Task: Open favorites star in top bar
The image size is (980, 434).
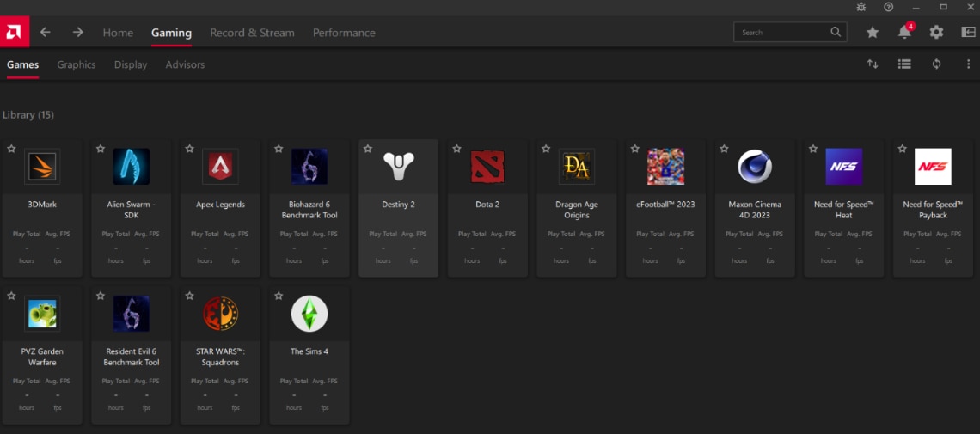Action: point(873,33)
